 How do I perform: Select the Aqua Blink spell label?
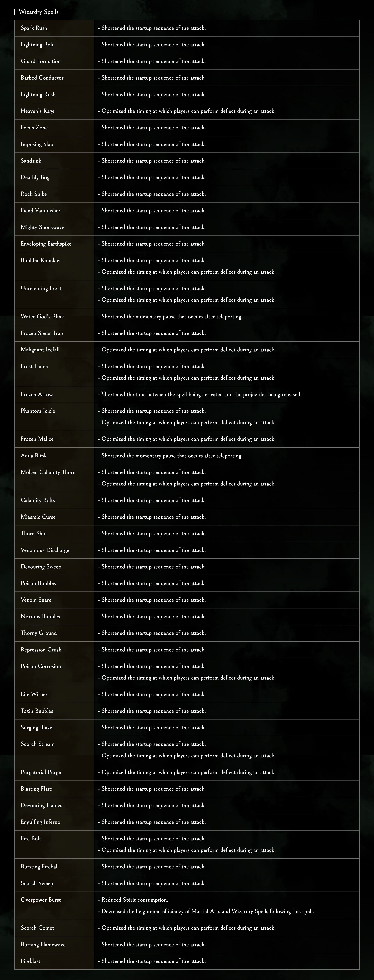point(34,456)
